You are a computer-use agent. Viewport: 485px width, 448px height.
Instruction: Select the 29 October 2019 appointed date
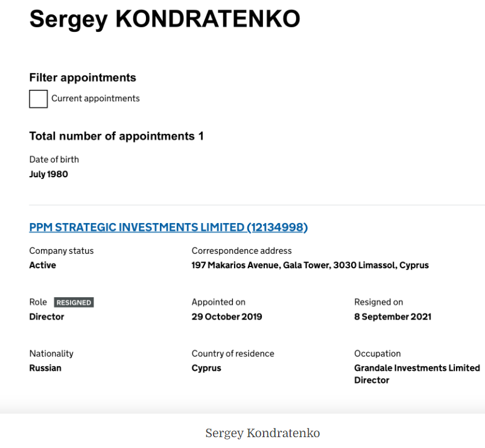(227, 317)
